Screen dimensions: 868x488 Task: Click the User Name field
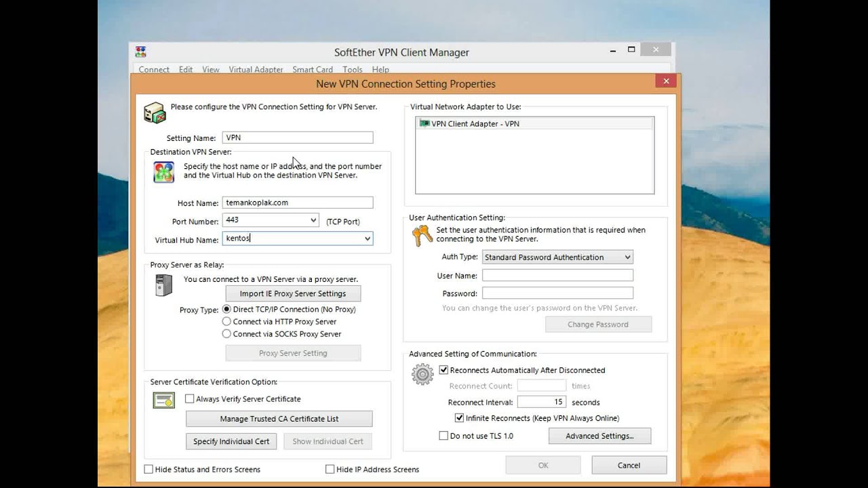tap(557, 275)
